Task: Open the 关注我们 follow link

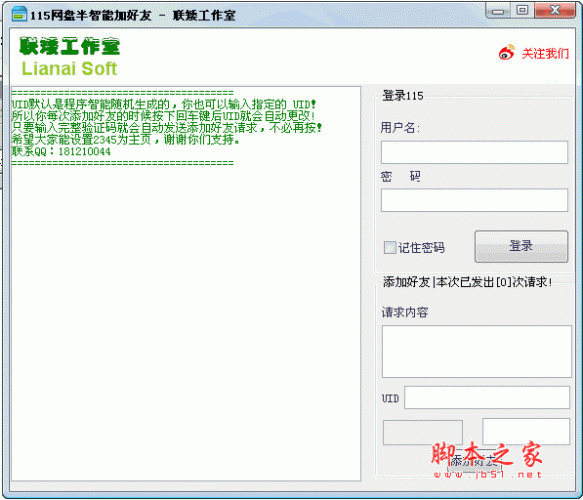Action: tap(545, 54)
